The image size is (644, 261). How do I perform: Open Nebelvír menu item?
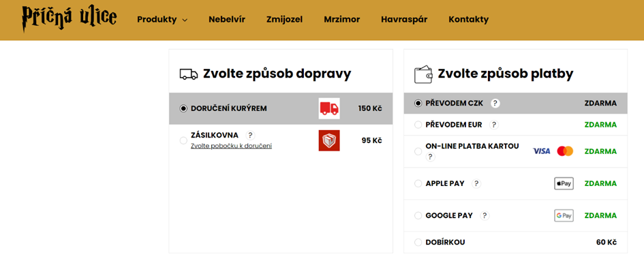[x=227, y=19]
